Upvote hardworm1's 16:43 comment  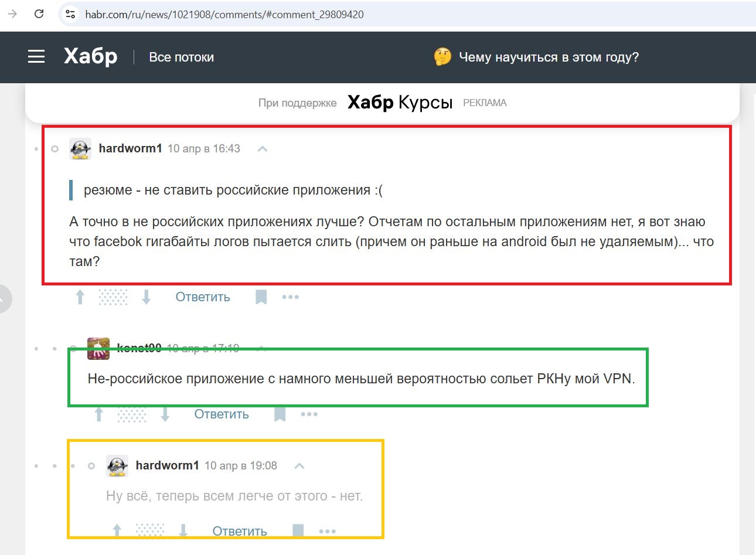(80, 297)
